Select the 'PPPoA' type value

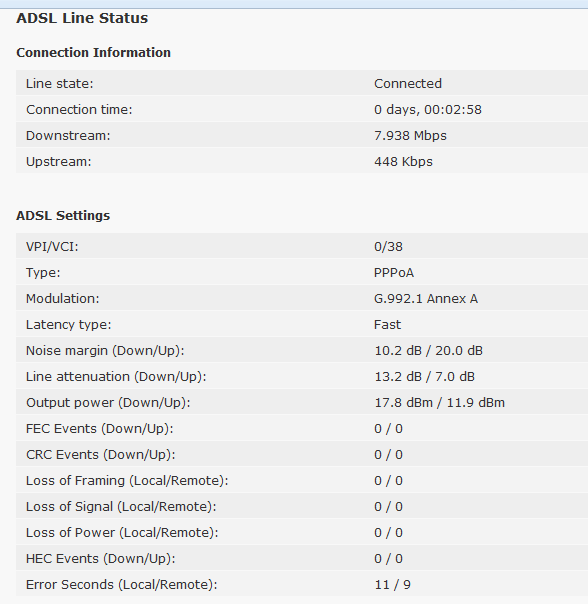click(394, 273)
